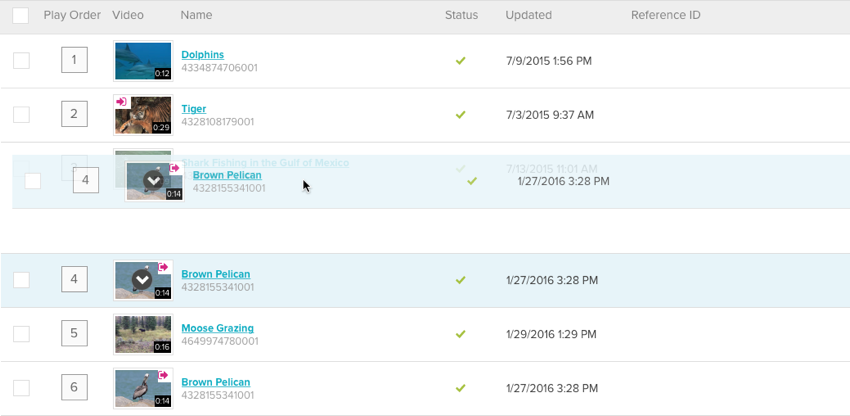
Task: Toggle the select-all checkbox in the header
Action: click(21, 15)
